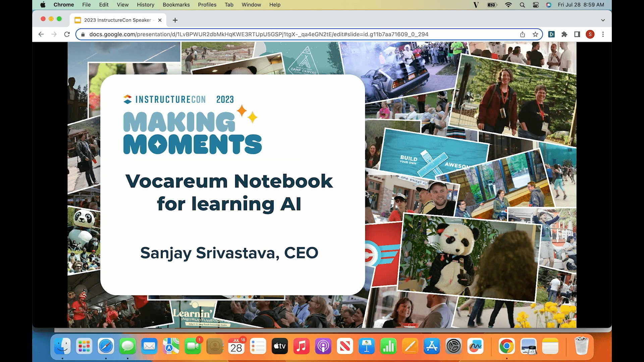This screenshot has width=644, height=362.
Task: Open Google Chrome from the Dock
Action: pyautogui.click(x=506, y=346)
